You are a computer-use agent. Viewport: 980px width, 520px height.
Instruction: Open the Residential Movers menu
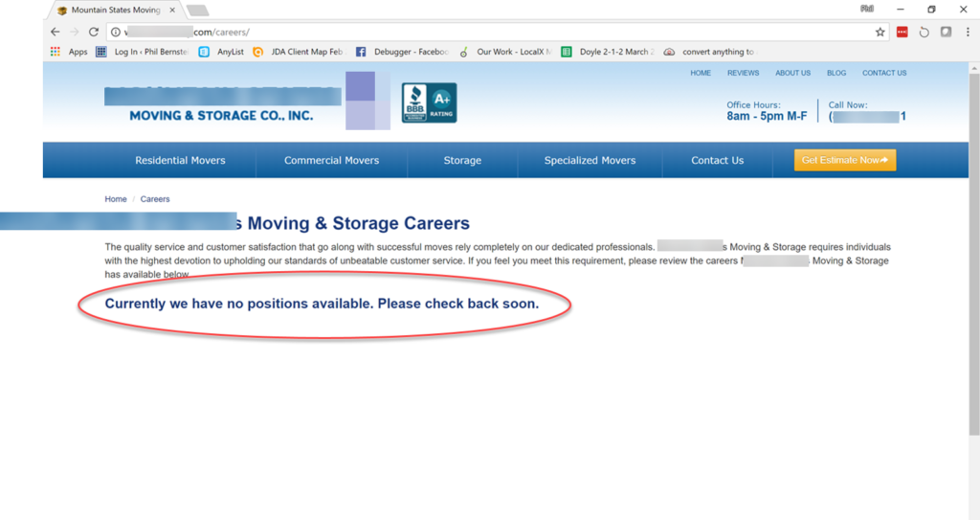180,160
